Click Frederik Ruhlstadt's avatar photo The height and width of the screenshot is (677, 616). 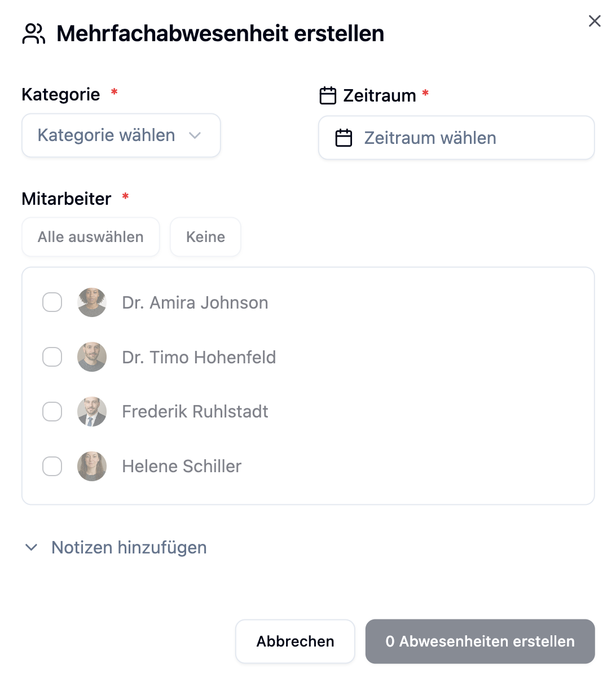pos(92,412)
